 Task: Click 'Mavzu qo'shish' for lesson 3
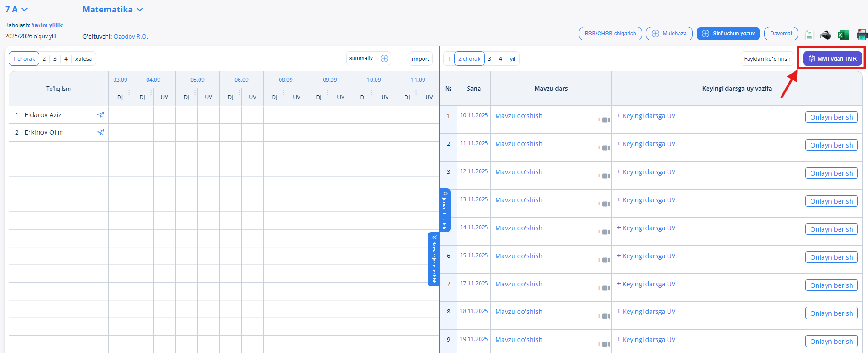(x=519, y=172)
